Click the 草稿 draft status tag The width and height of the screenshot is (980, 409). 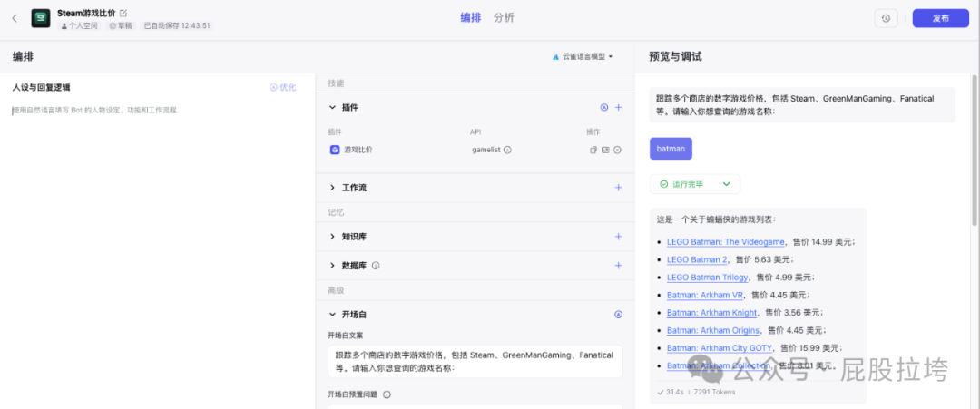120,26
